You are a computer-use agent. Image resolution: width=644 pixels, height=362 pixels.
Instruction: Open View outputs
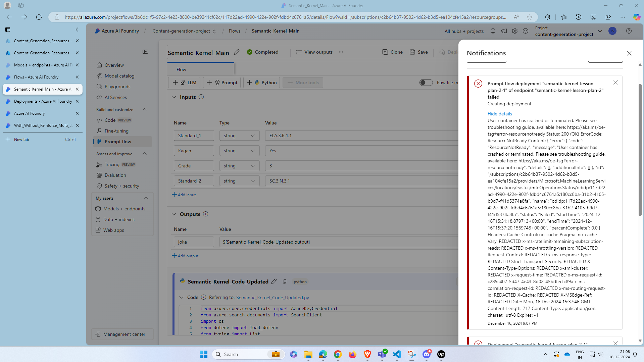314,52
